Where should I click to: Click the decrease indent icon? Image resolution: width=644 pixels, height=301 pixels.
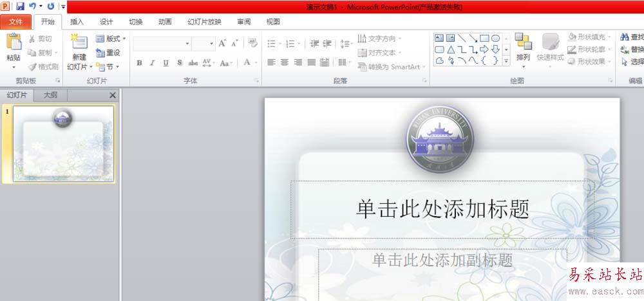click(x=315, y=44)
